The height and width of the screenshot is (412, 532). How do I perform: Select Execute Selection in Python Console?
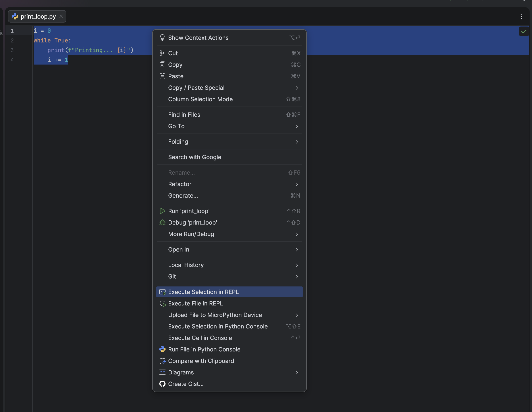click(x=229, y=326)
